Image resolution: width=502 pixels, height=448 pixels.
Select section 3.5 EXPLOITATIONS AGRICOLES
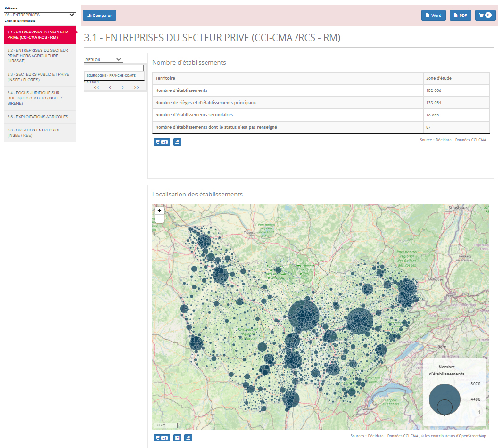[x=40, y=116]
